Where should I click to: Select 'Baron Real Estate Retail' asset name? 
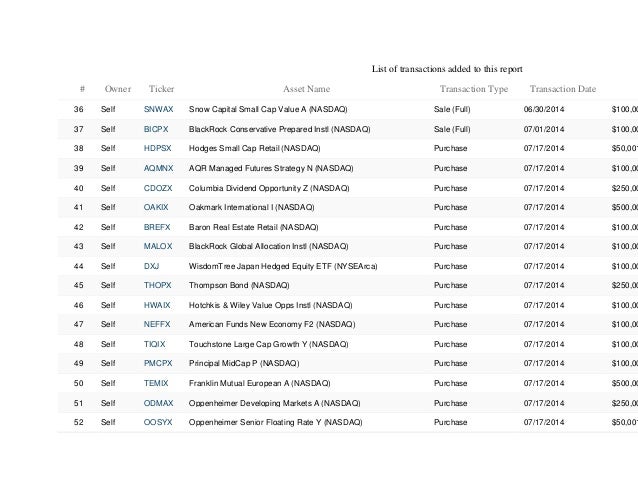pos(233,227)
